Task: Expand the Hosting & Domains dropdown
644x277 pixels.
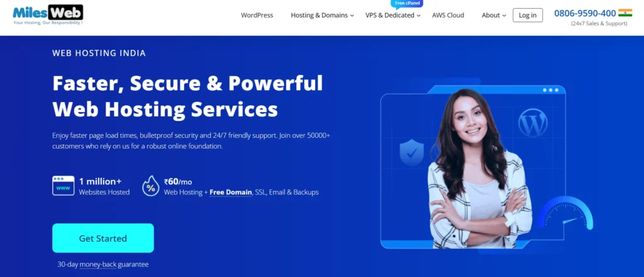Action: [x=323, y=15]
